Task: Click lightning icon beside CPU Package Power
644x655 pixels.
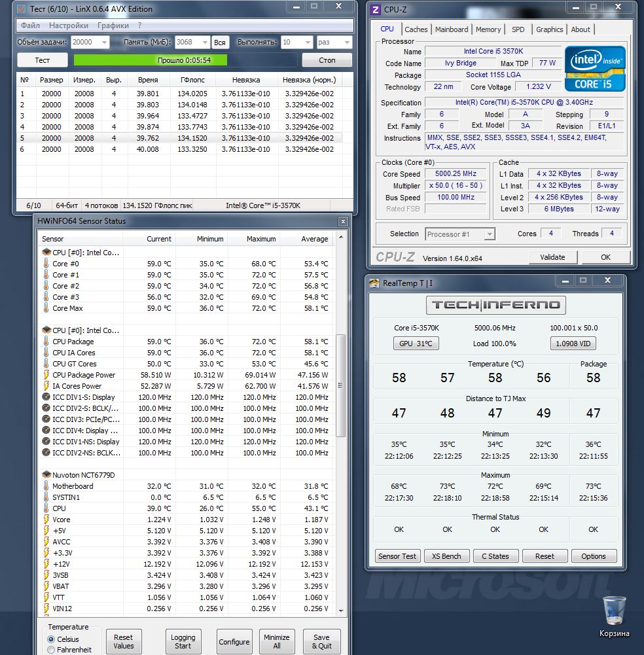Action: (46, 375)
